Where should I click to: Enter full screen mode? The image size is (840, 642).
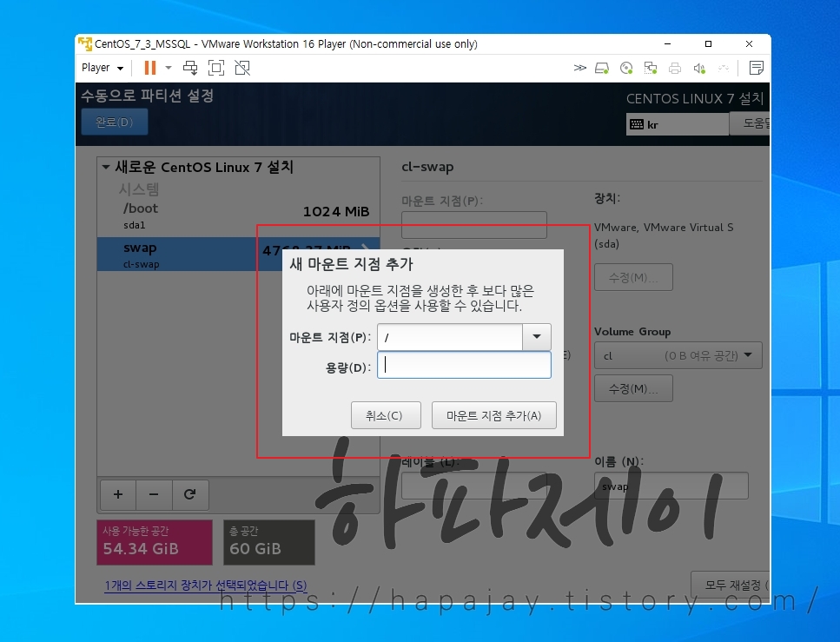(216, 68)
